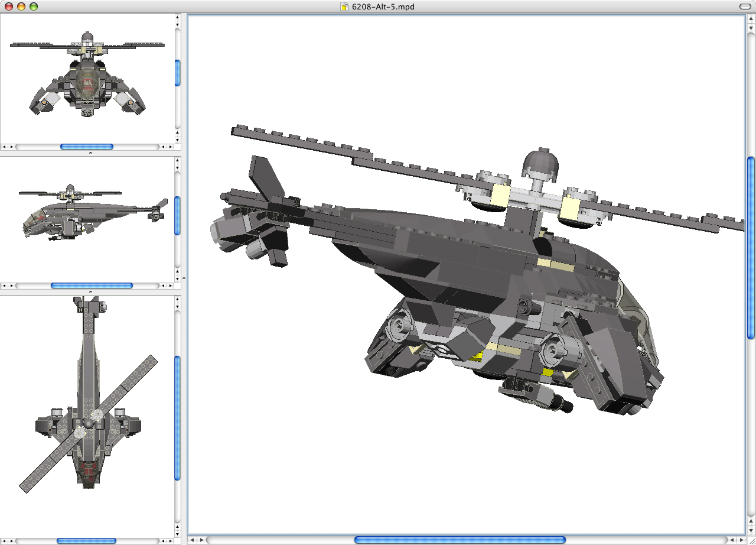756x545 pixels.
Task: Click the left scroll arrow under the side-view pane
Action: 5,286
